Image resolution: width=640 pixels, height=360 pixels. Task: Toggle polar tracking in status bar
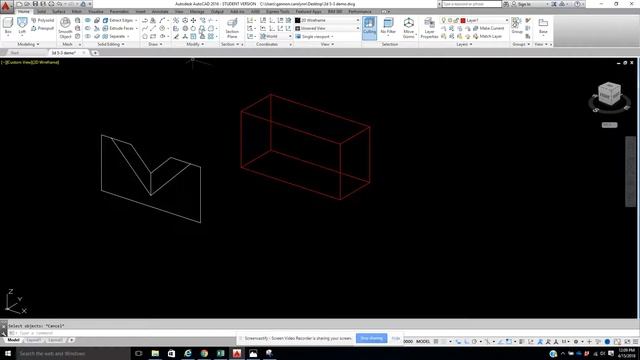point(474,341)
